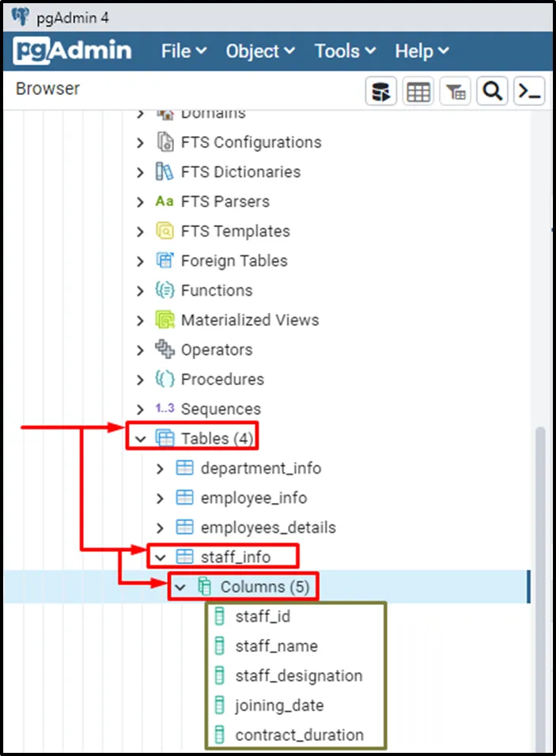Open the Object menu
The width and height of the screenshot is (556, 756).
[x=260, y=51]
